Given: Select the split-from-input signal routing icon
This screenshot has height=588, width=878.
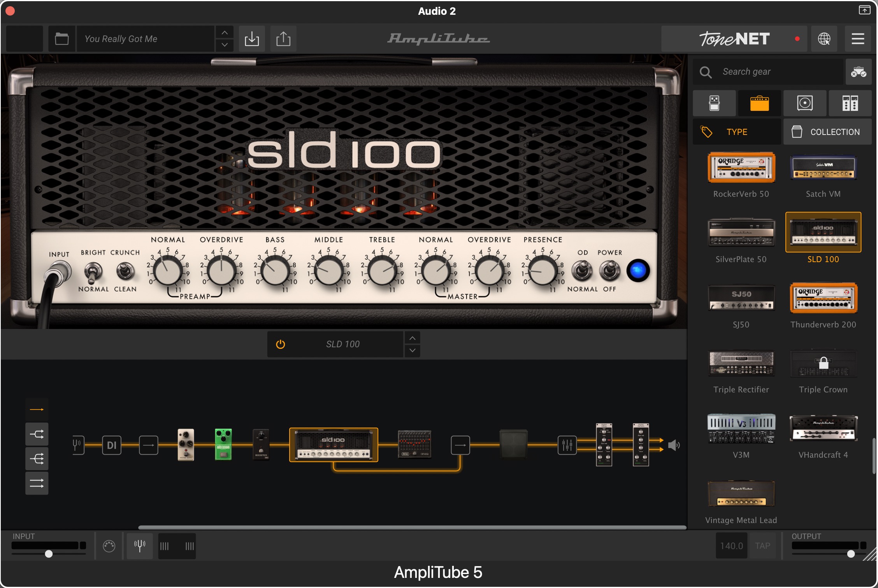Looking at the screenshot, I should [x=37, y=459].
